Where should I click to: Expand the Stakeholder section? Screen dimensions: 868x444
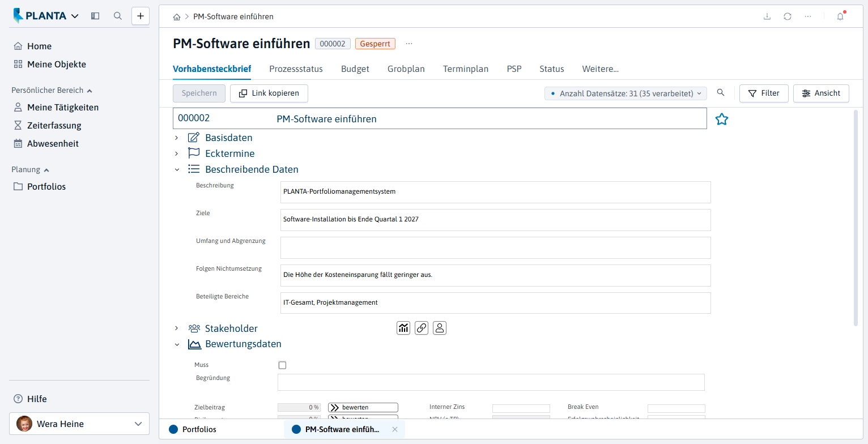click(177, 328)
